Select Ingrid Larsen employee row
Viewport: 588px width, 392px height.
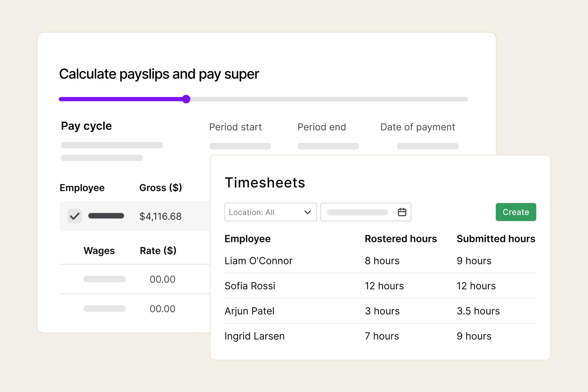[380, 336]
